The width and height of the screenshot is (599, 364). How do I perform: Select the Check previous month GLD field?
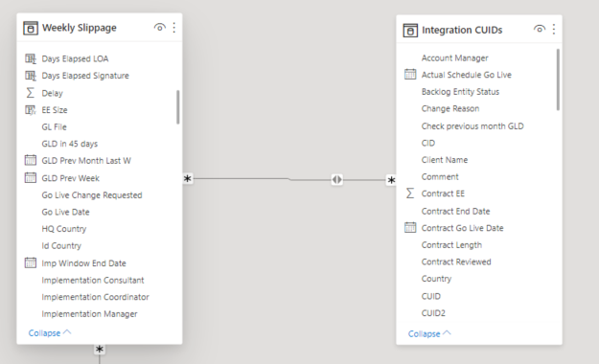coord(472,126)
